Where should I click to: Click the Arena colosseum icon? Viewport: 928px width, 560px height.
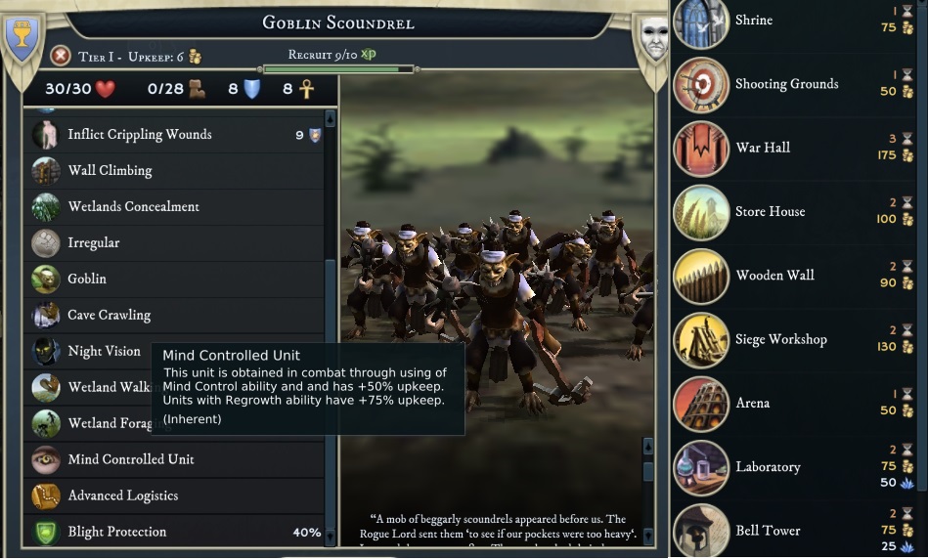click(x=701, y=404)
